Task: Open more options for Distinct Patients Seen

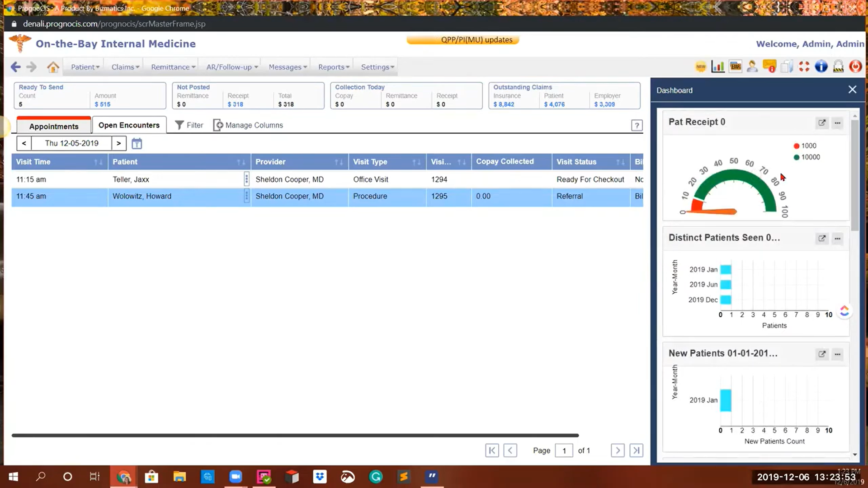Action: coord(837,238)
